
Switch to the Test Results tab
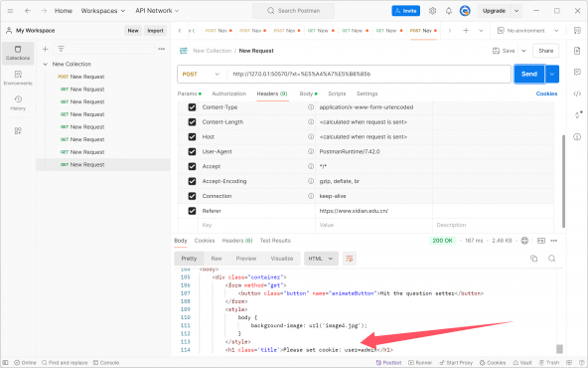point(275,241)
